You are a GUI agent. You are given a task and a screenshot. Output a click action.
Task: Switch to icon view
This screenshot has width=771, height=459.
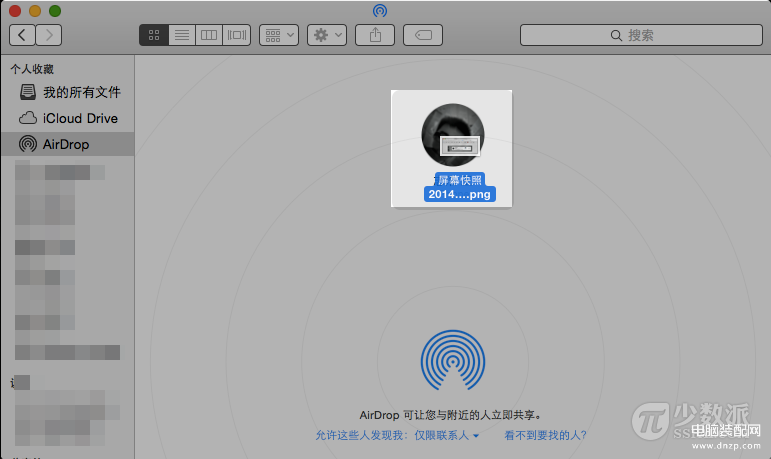pos(154,35)
